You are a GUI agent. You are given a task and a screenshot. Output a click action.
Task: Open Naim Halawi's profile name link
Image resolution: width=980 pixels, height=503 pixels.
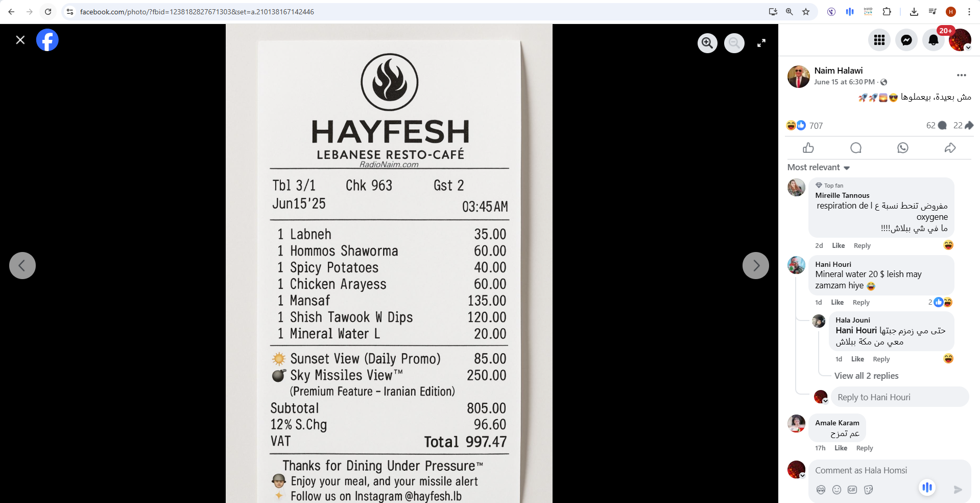[838, 71]
